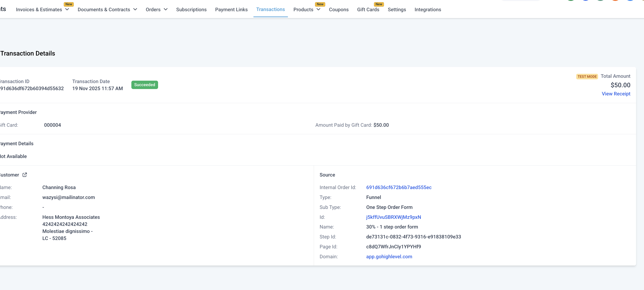The width and height of the screenshot is (644, 290).
Task: Open the Gift Cards tab
Action: (x=368, y=9)
